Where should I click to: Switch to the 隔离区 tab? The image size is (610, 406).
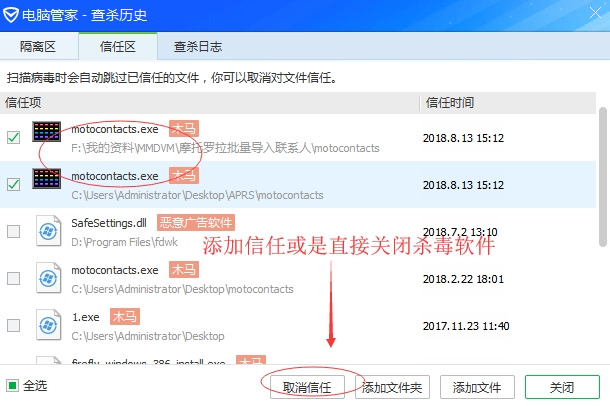pyautogui.click(x=38, y=47)
